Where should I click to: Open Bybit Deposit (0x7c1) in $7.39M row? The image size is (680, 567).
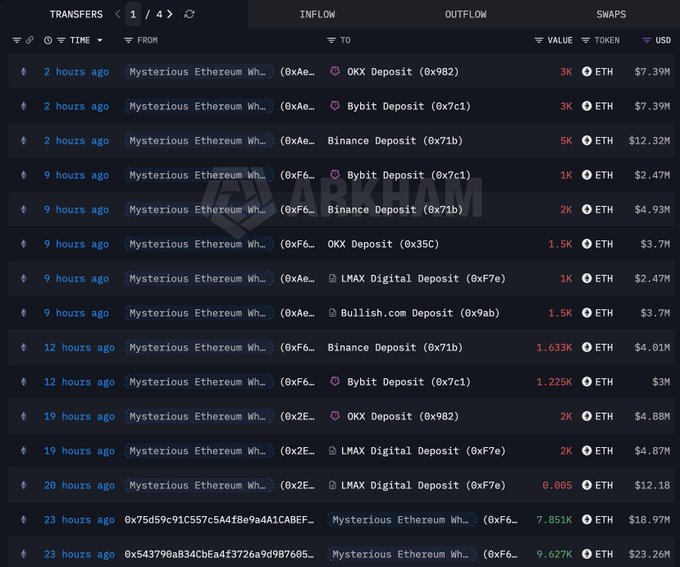point(409,106)
